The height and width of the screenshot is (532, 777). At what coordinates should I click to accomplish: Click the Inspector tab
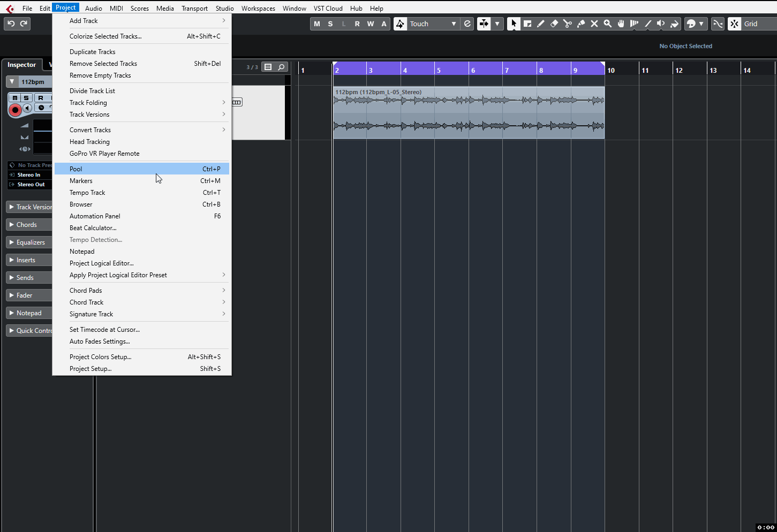pos(21,65)
